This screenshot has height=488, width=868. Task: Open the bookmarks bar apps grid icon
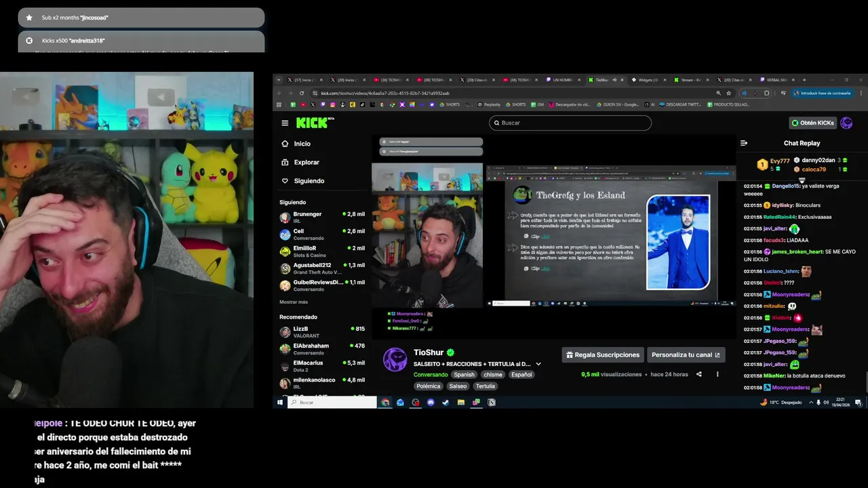coord(279,104)
